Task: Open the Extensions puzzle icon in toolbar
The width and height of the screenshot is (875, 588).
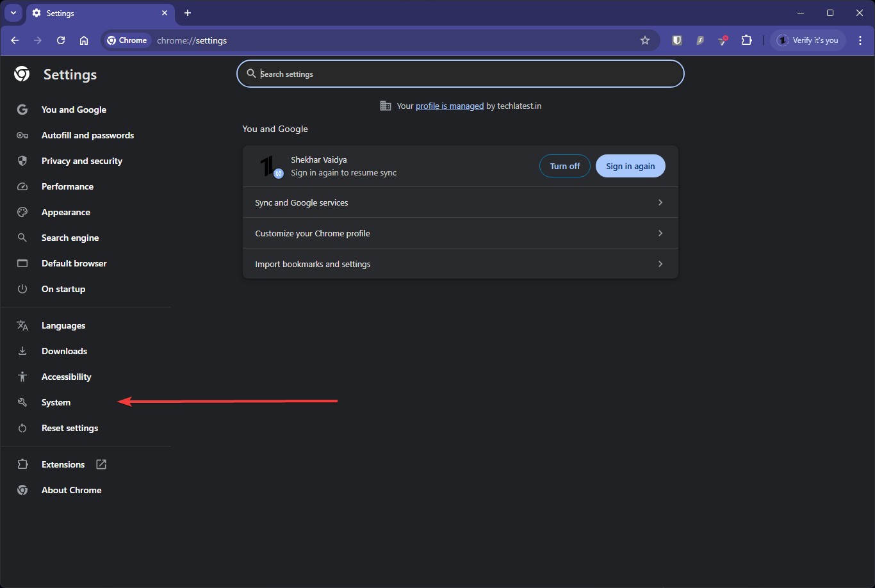Action: click(x=746, y=40)
